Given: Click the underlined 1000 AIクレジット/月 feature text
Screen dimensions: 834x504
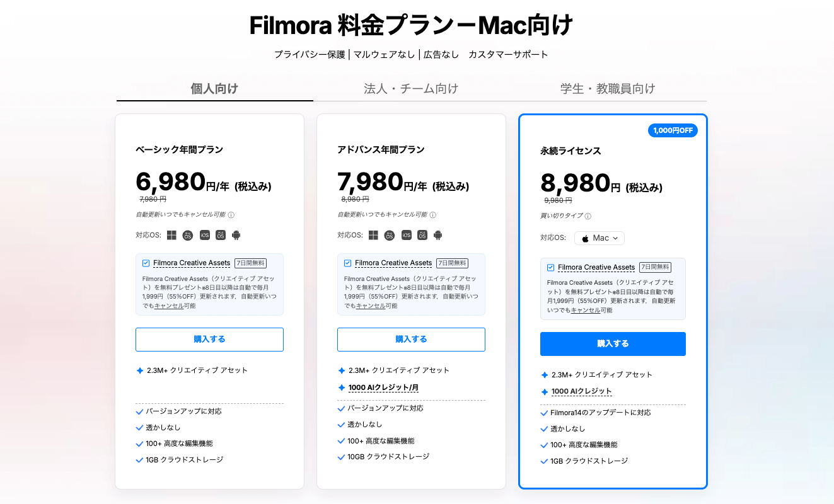Looking at the screenshot, I should [383, 387].
